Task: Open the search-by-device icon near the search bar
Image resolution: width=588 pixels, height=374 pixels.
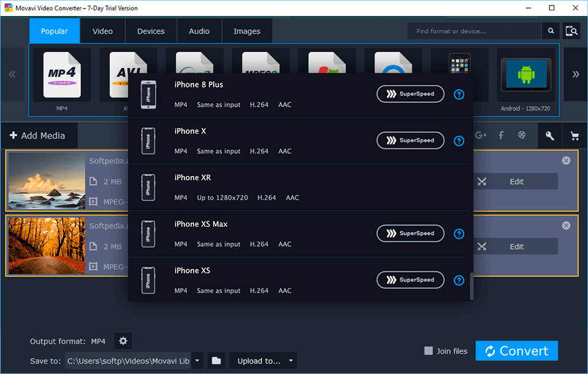Action: [571, 31]
